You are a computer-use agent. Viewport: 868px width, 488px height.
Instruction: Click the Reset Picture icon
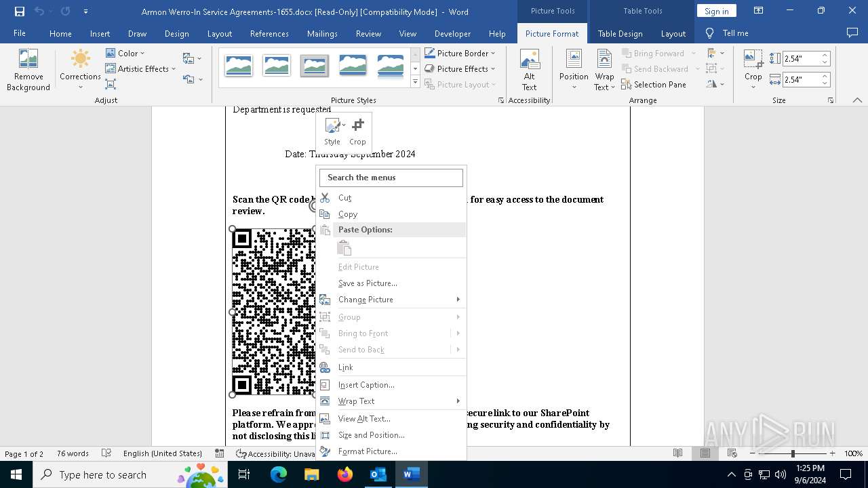click(192, 79)
